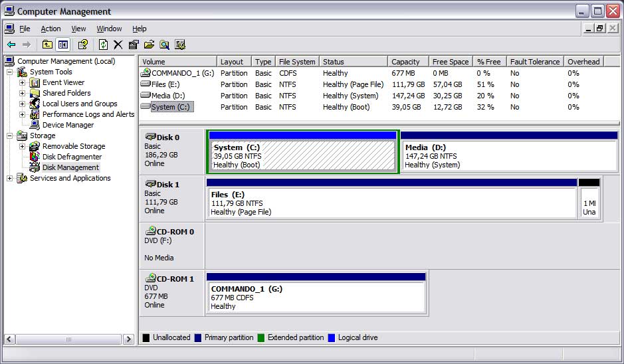Sort by Fault Tolerance column header
624x364 pixels.
[x=535, y=62]
